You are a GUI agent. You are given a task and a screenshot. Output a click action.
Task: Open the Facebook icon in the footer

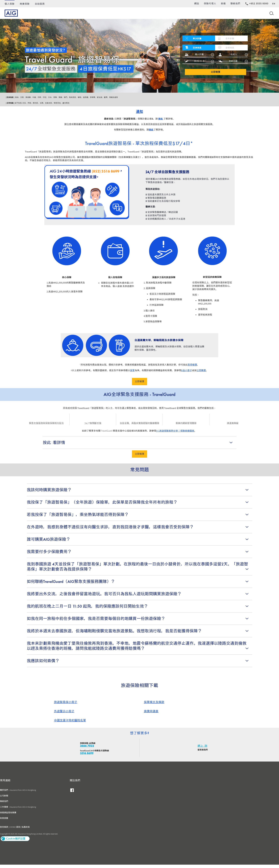pyautogui.click(x=72, y=790)
